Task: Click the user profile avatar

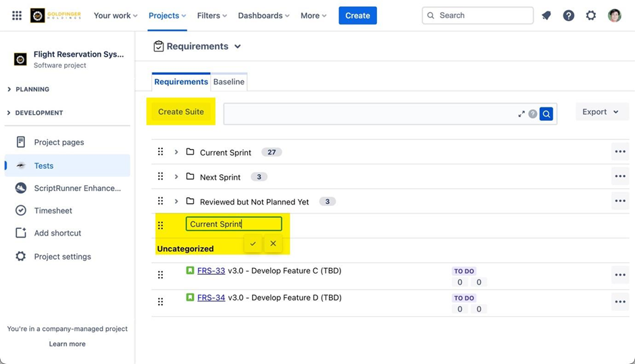Action: tap(614, 16)
